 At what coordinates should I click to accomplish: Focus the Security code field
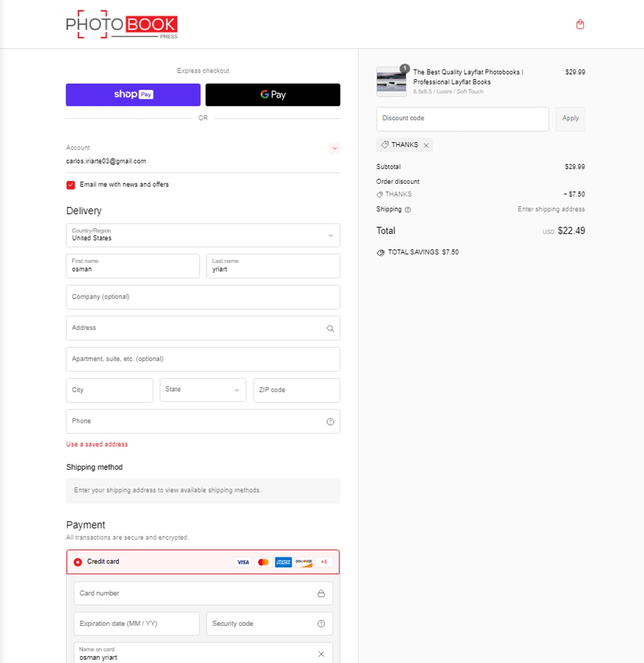point(269,624)
